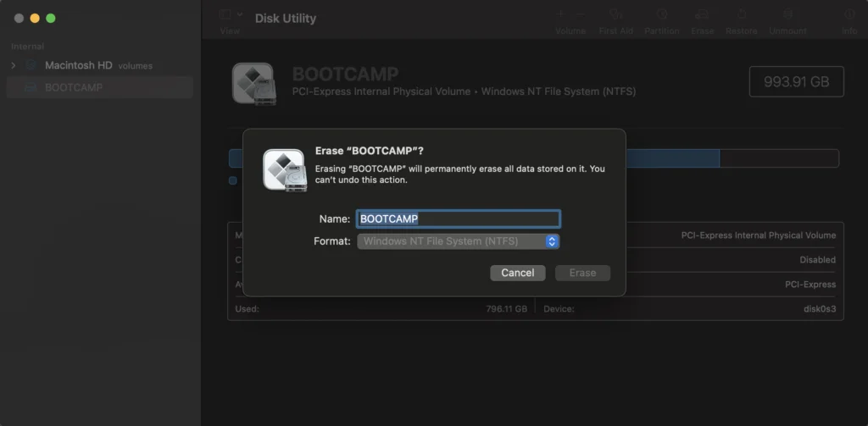
Task: Click the Erase button in the dialog
Action: click(x=582, y=273)
